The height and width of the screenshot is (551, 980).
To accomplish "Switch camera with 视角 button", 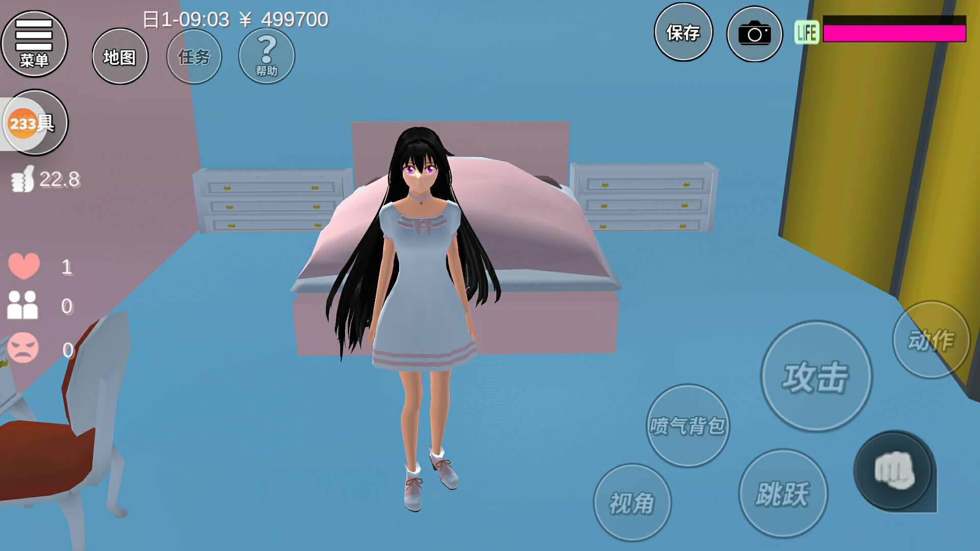I will click(x=632, y=503).
